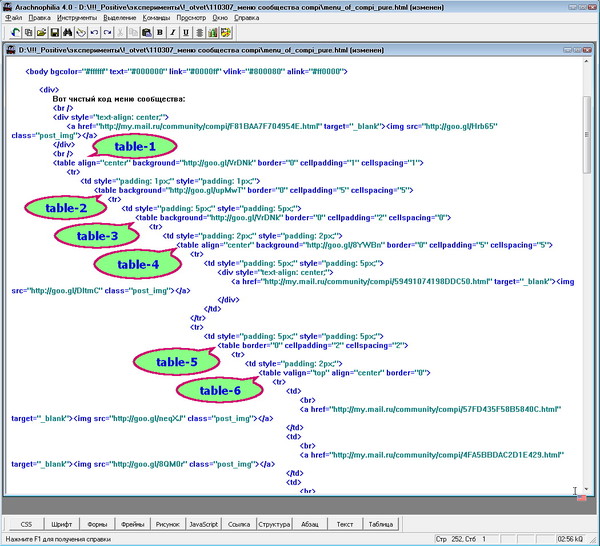Apply bold tag with B icon

click(x=160, y=33)
